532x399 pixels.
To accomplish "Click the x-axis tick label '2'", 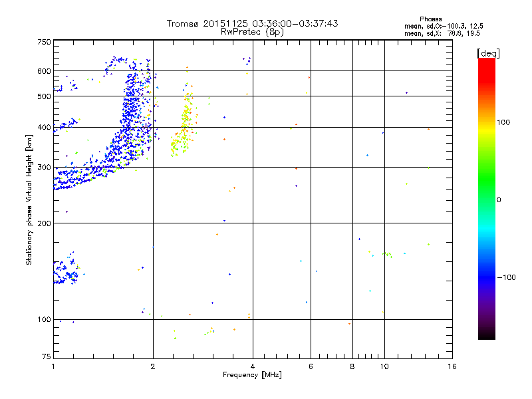I will click(153, 366).
